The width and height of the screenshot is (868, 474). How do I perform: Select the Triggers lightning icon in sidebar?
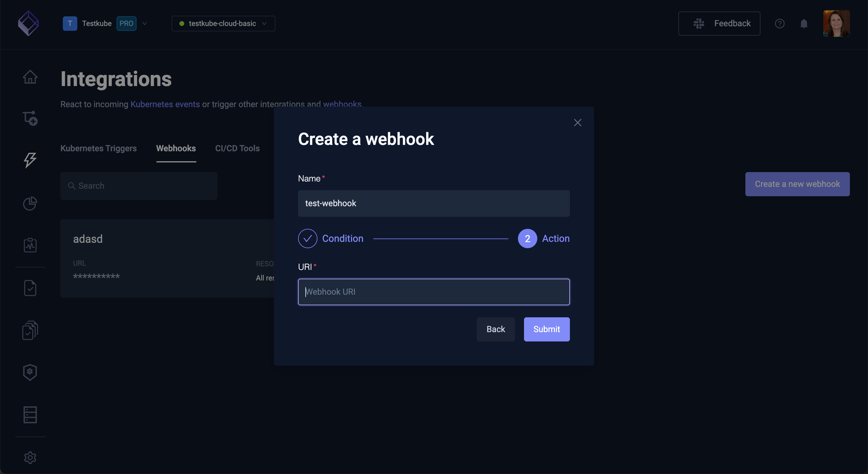pos(30,160)
